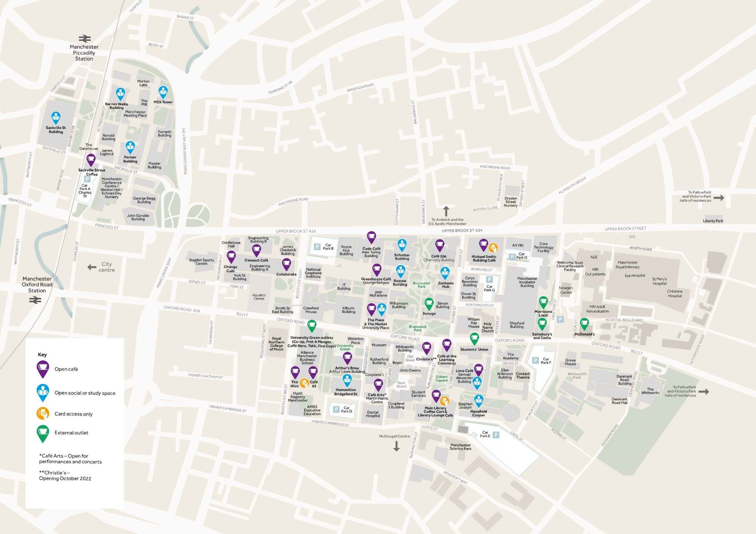Click the Manchester Oxford Road Station label
Image resolution: width=756 pixels, height=534 pixels.
37,284
